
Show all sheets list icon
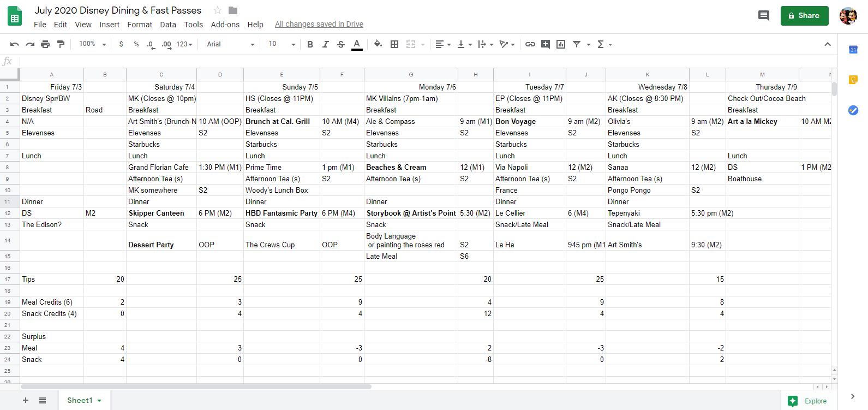point(43,400)
